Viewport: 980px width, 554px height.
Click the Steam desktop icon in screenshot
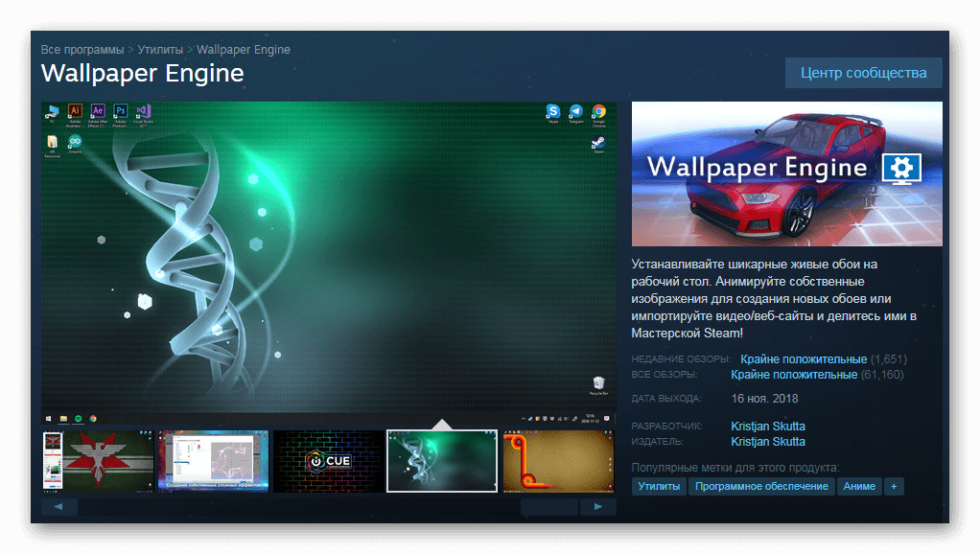(598, 145)
